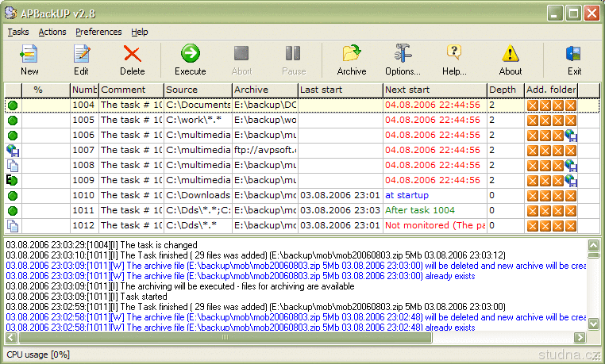The image size is (605, 364).
Task: Open the Preferences menu
Action: [x=98, y=32]
